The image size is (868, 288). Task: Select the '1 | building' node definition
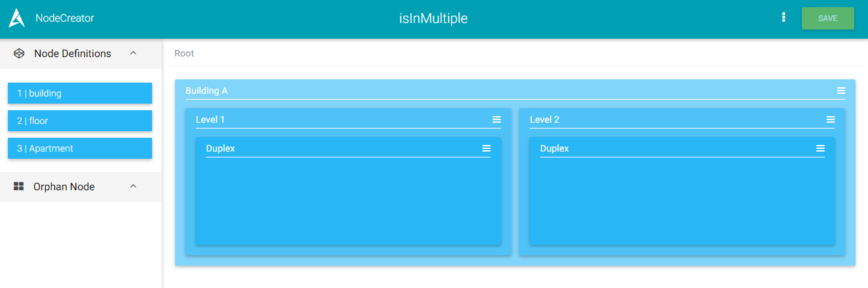coord(80,93)
